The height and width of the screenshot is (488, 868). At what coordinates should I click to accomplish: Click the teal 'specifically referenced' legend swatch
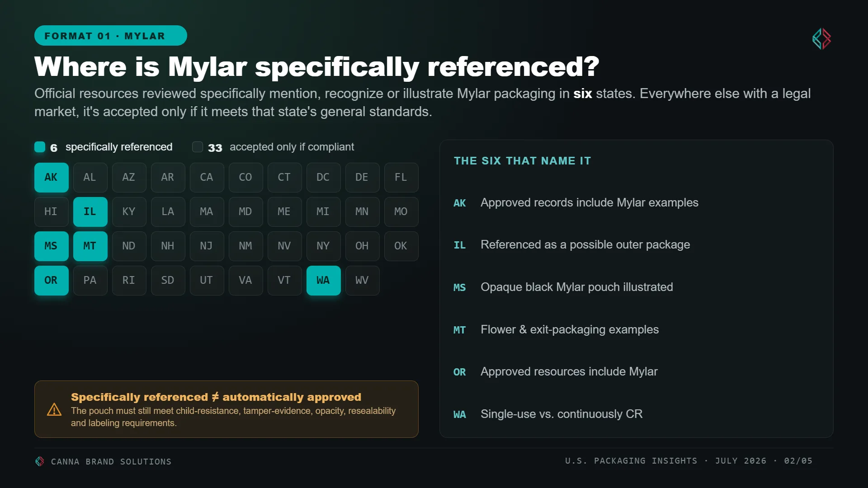click(40, 147)
